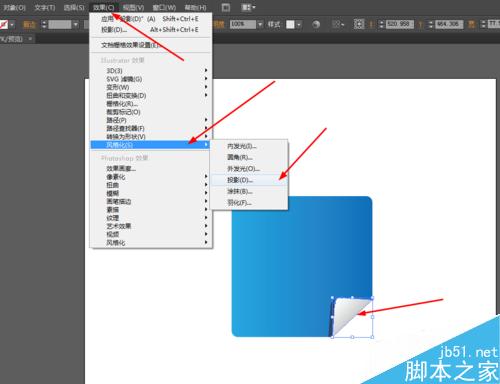
Task: Click the stroke weight stepper arrows
Action: coord(44,24)
